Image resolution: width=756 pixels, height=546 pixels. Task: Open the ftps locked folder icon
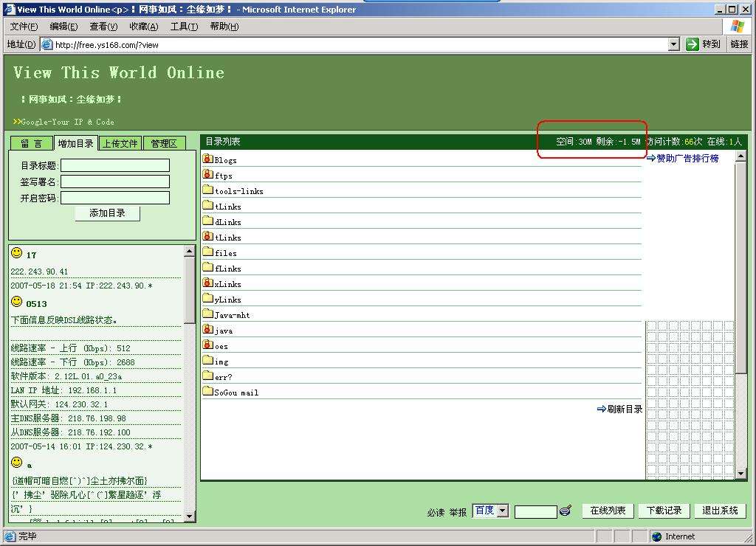click(x=207, y=174)
